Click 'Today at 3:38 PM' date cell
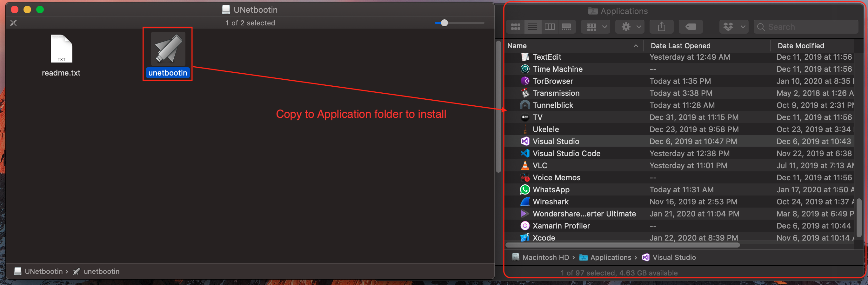 click(x=681, y=93)
